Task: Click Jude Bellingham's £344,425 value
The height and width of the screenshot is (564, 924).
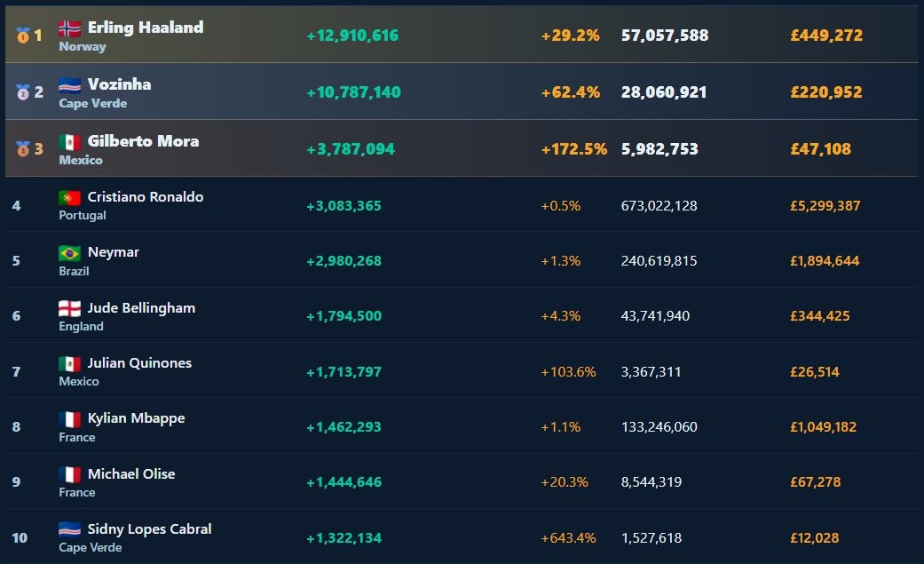Action: click(819, 315)
